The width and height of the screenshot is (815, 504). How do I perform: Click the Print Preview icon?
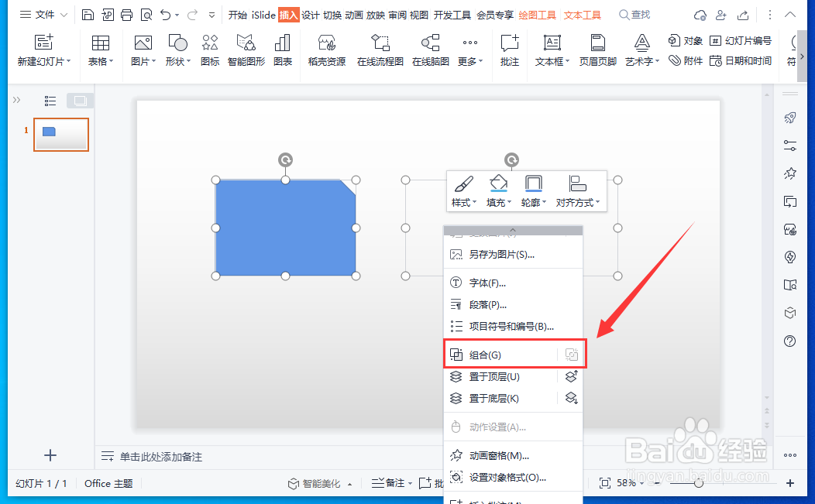pyautogui.click(x=146, y=15)
